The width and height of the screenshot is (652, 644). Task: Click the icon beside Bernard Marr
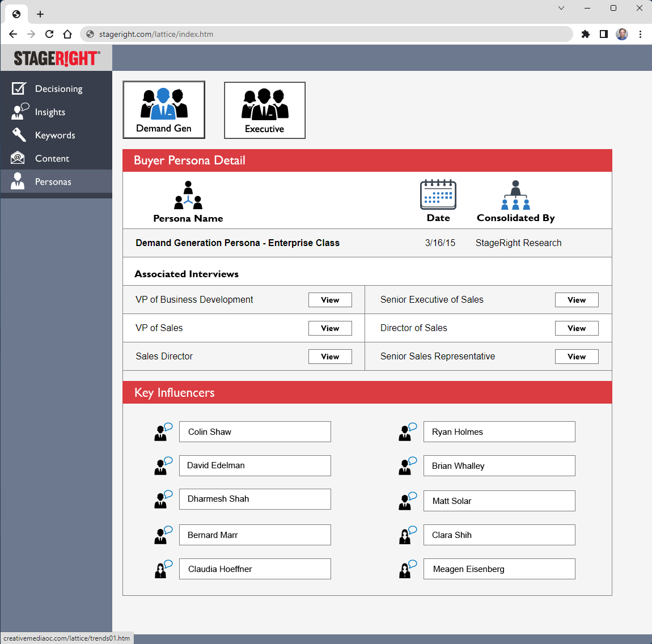coord(163,535)
